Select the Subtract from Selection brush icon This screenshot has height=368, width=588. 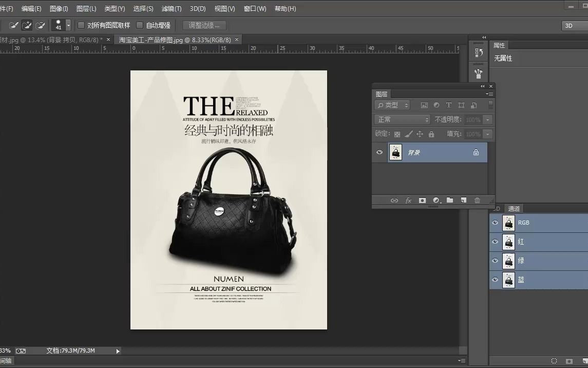[40, 25]
